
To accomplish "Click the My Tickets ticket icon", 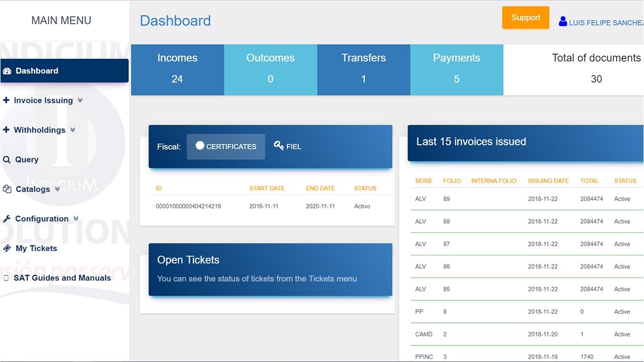I will [7, 248].
